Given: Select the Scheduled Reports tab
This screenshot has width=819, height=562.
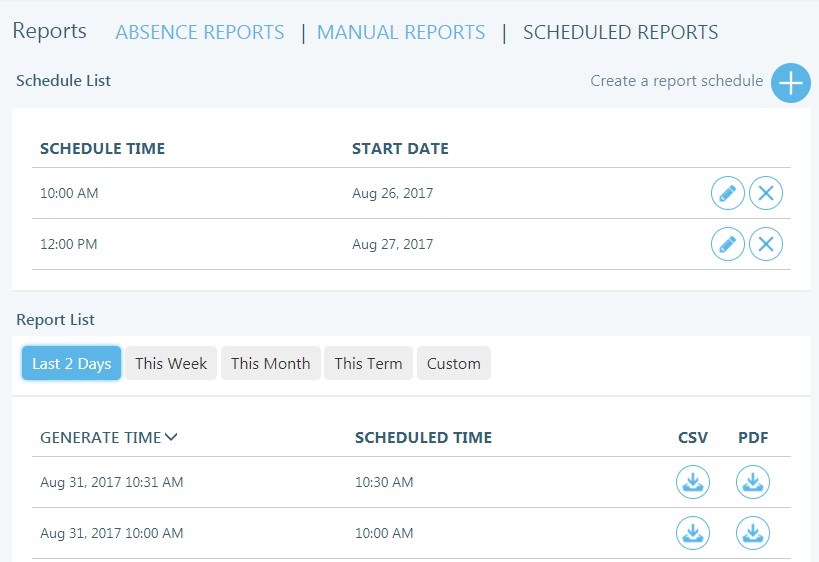Looking at the screenshot, I should [x=620, y=32].
